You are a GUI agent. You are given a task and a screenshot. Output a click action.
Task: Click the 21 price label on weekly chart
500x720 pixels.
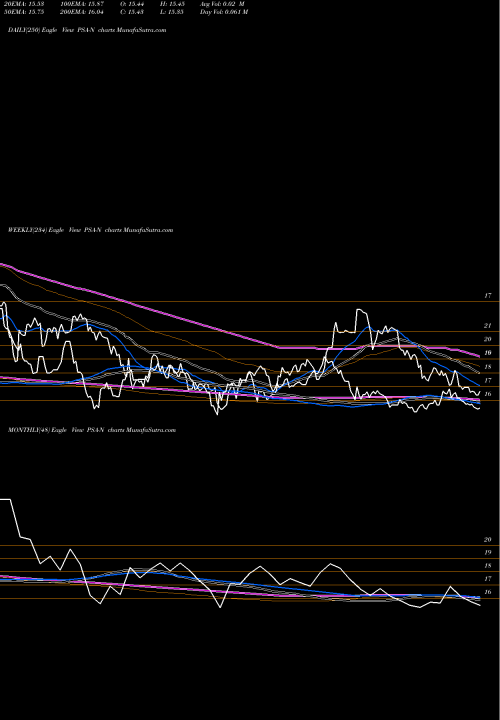tap(488, 326)
